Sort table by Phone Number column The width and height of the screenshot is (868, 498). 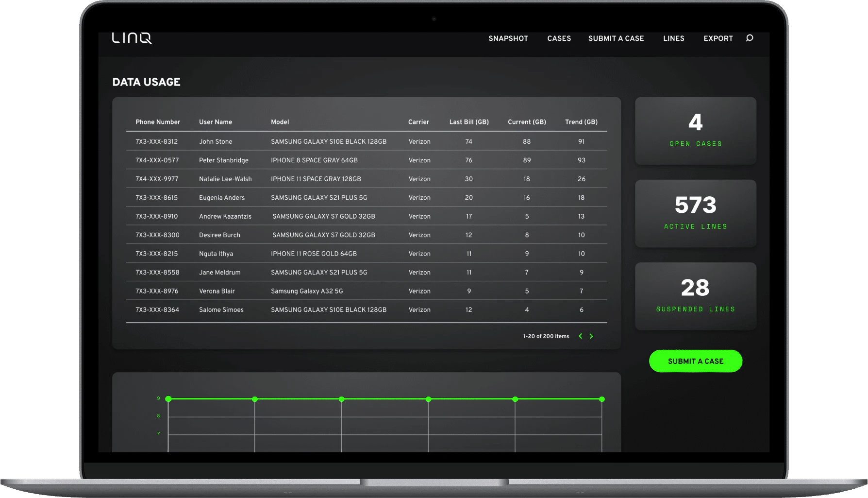(157, 122)
